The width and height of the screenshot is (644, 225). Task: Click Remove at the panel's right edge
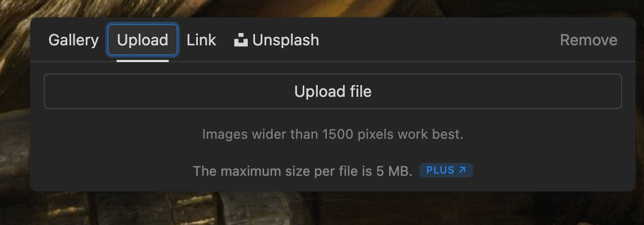pyautogui.click(x=589, y=40)
